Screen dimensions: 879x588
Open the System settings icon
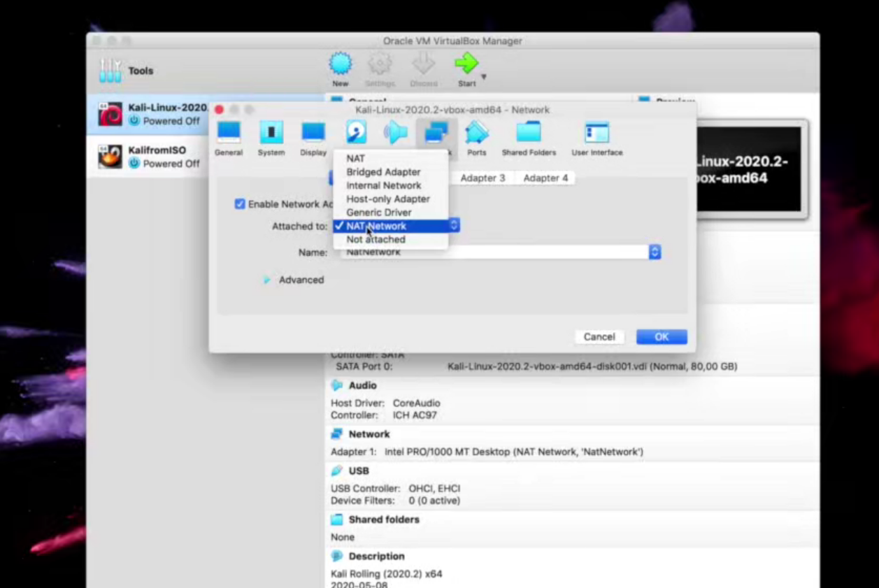[271, 132]
